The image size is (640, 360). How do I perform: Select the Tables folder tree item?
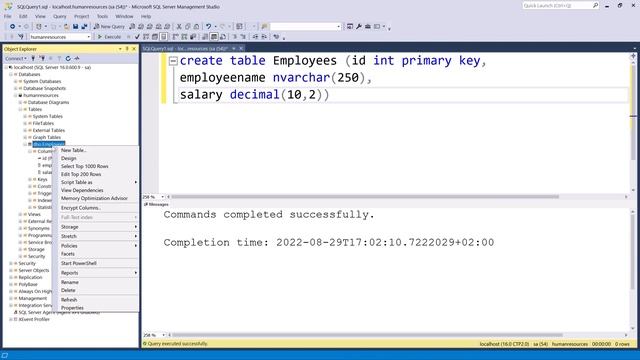(35, 109)
